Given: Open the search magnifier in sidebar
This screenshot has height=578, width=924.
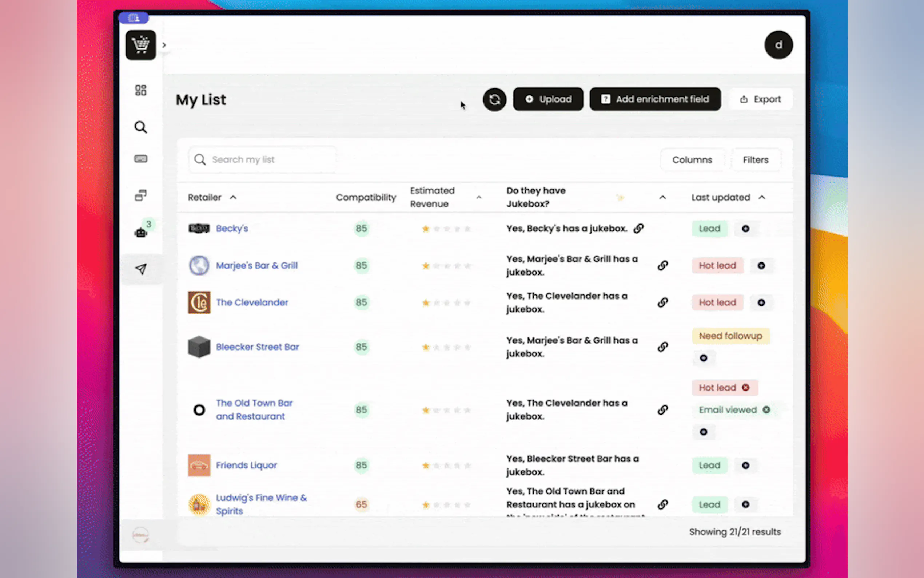Looking at the screenshot, I should 140,127.
